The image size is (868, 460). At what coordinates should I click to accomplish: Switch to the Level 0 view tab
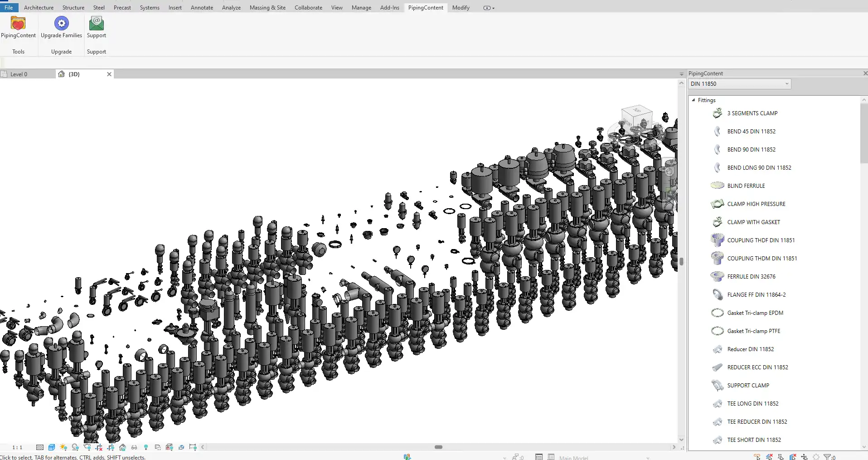coord(19,74)
